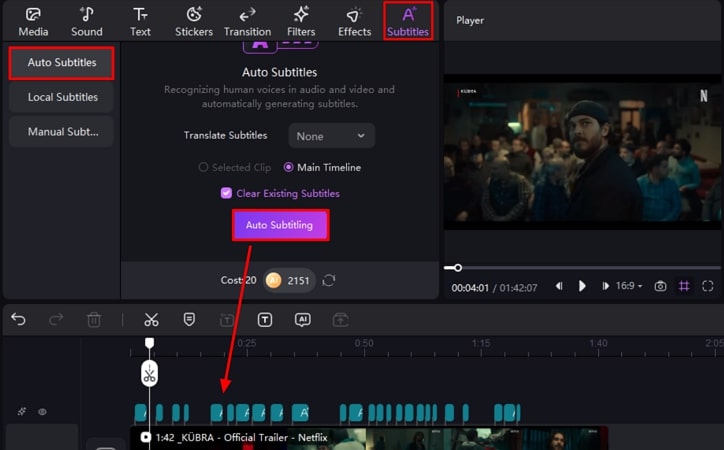Click the AI credits coin 2151

pyautogui.click(x=289, y=281)
